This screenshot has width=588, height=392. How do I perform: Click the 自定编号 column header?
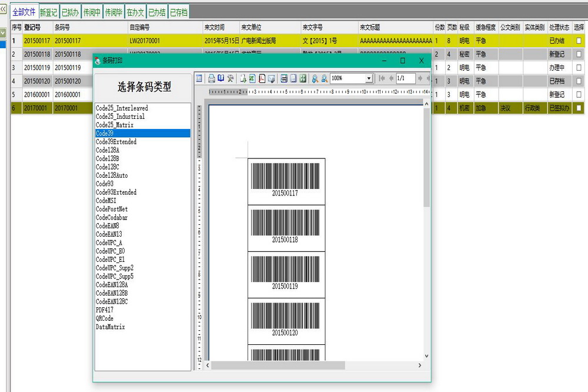(x=165, y=27)
